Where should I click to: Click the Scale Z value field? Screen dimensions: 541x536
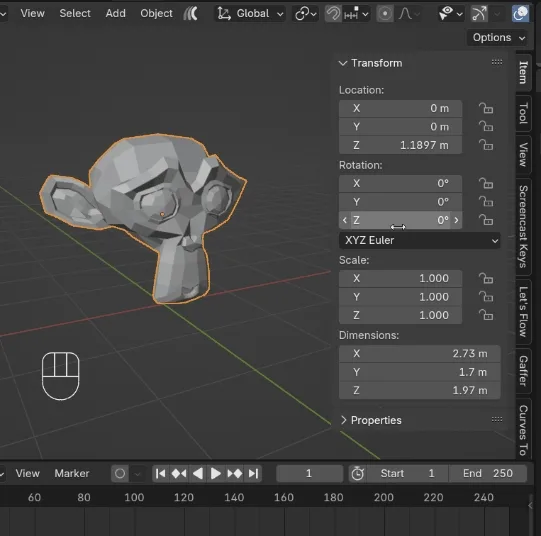pyautogui.click(x=400, y=315)
